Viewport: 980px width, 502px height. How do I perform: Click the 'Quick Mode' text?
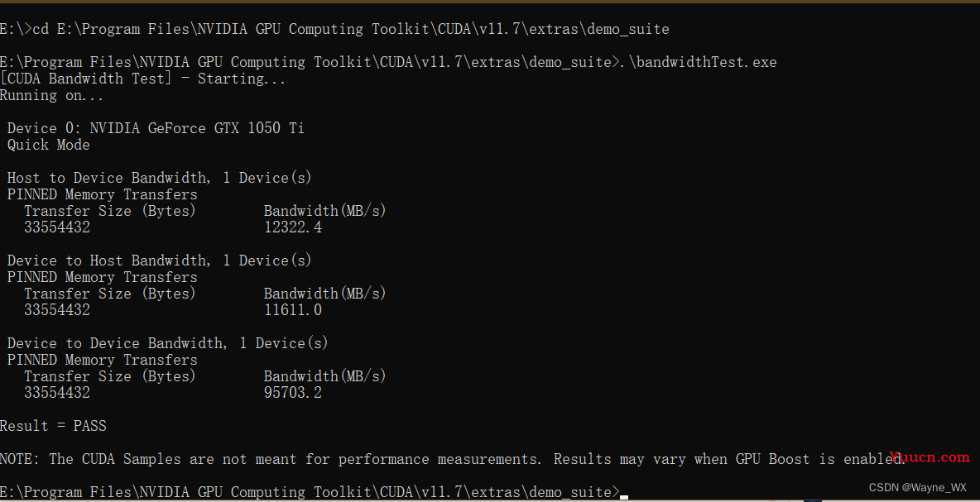coord(49,145)
